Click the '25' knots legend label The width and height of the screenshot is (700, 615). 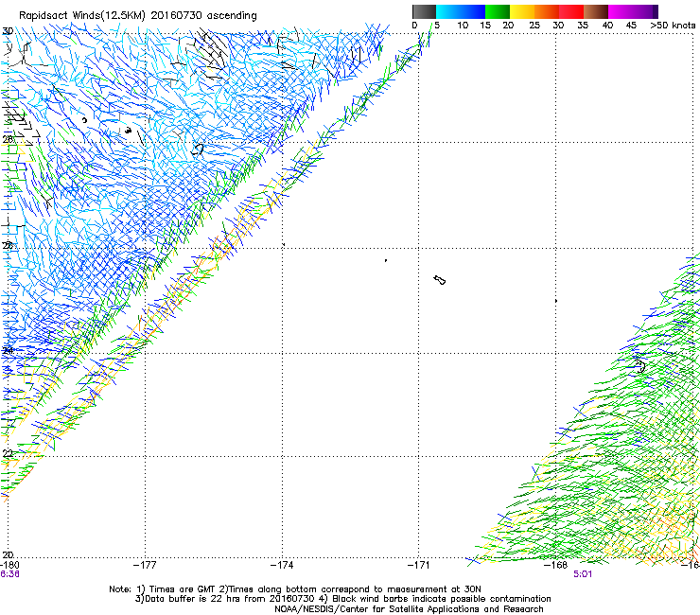[534, 26]
